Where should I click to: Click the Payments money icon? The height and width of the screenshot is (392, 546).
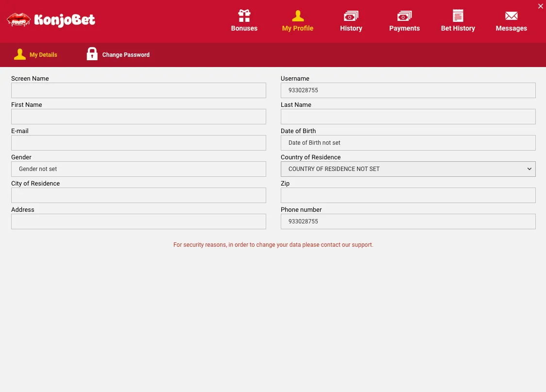tap(404, 16)
